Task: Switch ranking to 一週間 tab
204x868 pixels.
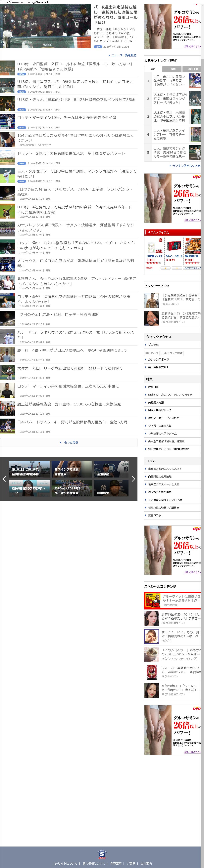Action: (172, 69)
